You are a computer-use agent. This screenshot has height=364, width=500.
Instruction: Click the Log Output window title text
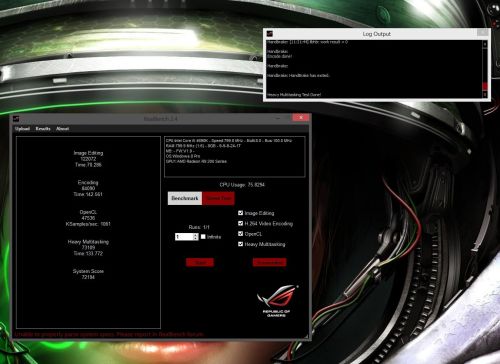point(376,34)
